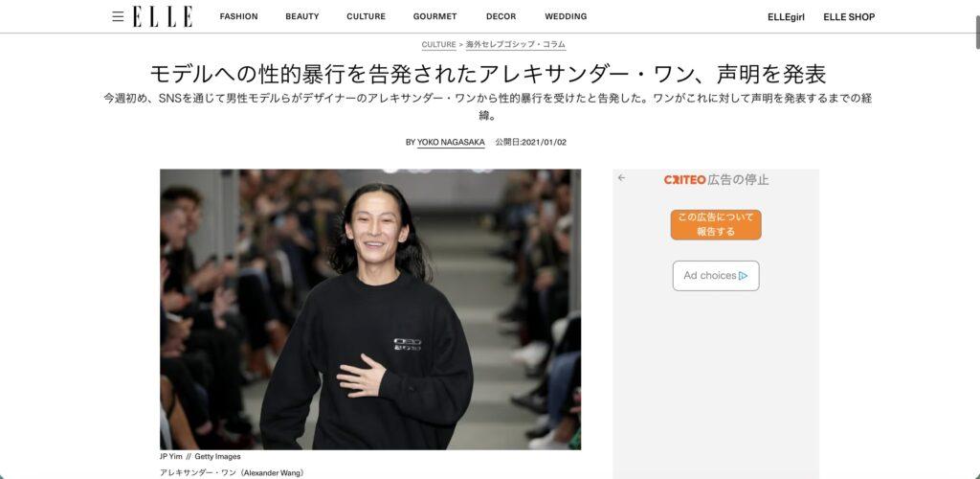The width and height of the screenshot is (980, 479).
Task: Click the Alexander Wang runway photo
Action: point(370,308)
